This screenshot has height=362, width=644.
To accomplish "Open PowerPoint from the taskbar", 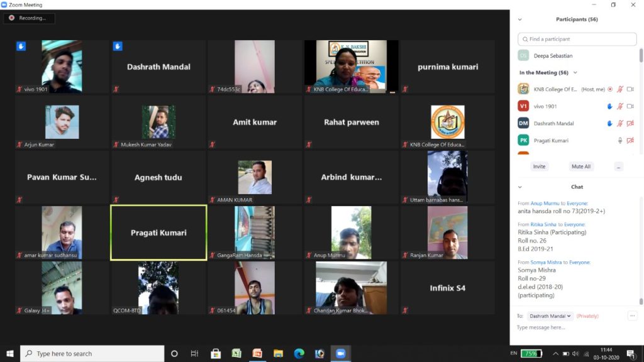I will coord(257,353).
